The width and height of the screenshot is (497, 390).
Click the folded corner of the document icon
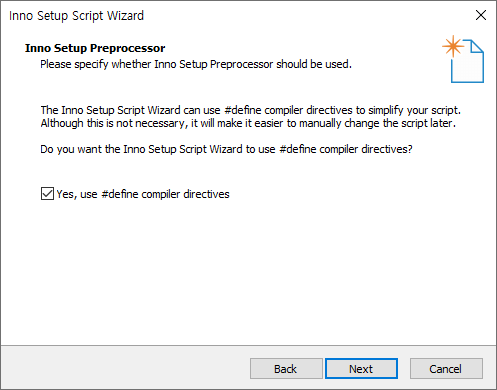[477, 46]
